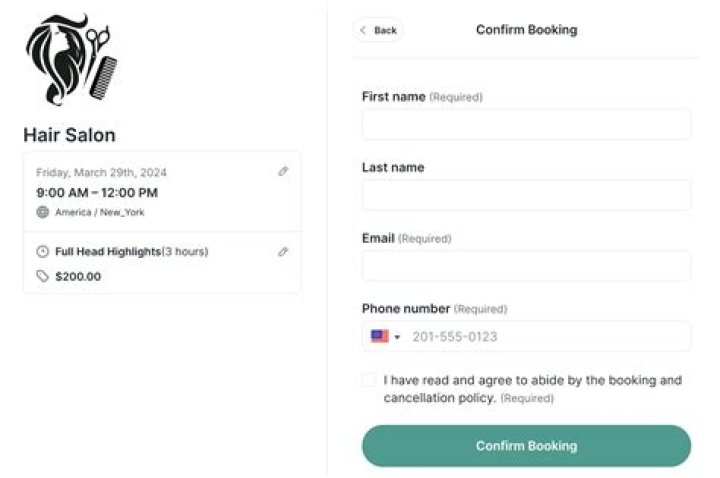Viewport: 720px width, 478px height.
Task: Click the phone number field
Action: [548, 337]
